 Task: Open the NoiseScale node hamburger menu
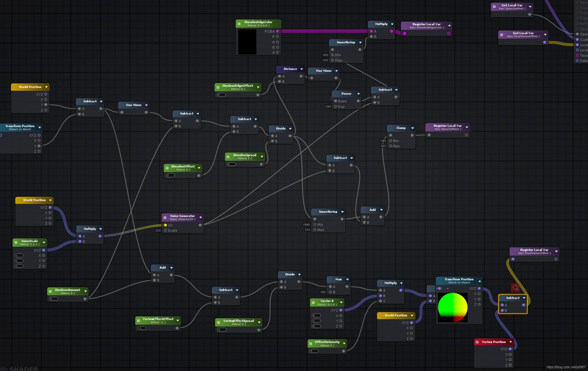coord(16,242)
